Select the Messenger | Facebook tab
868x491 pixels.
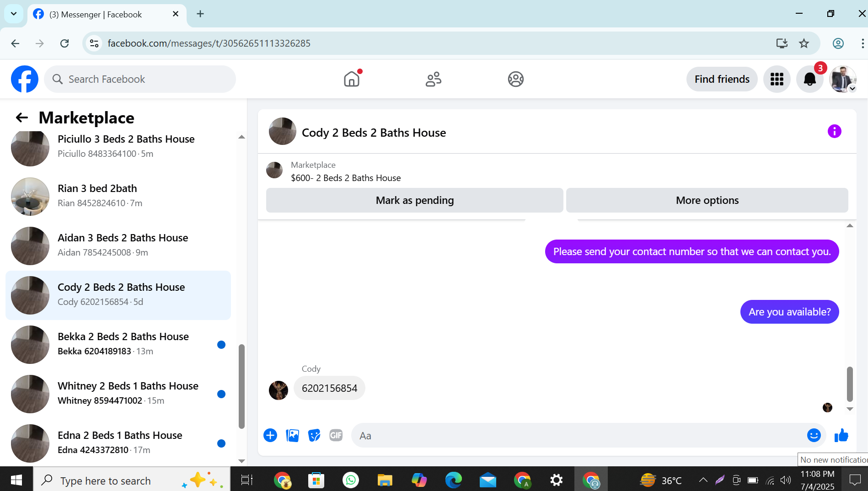[x=107, y=14]
